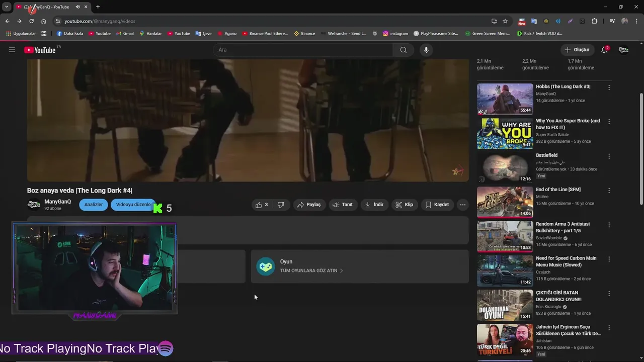Click the Tanıt promote button
The height and width of the screenshot is (362, 644).
coord(343,205)
